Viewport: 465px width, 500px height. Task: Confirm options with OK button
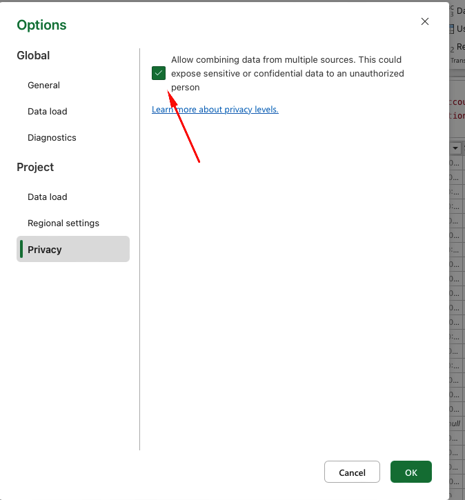click(x=411, y=472)
